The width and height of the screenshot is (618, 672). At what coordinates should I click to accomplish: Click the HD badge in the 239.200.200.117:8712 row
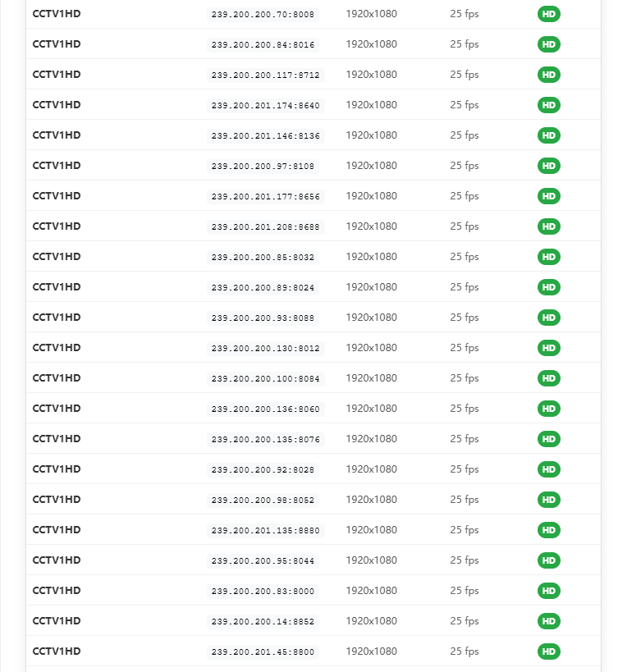(x=548, y=75)
